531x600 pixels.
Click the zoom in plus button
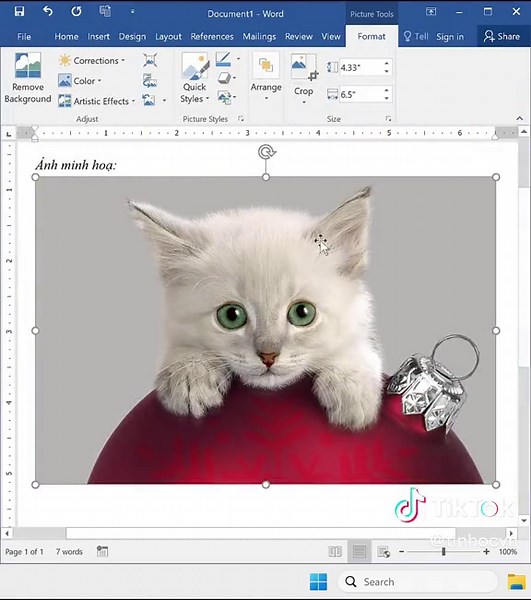pos(486,551)
